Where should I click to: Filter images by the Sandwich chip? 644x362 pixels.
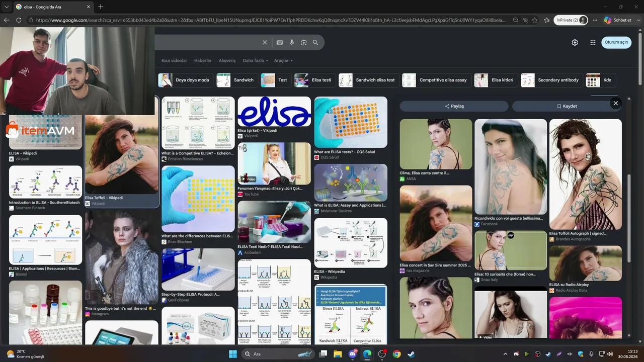[236, 80]
